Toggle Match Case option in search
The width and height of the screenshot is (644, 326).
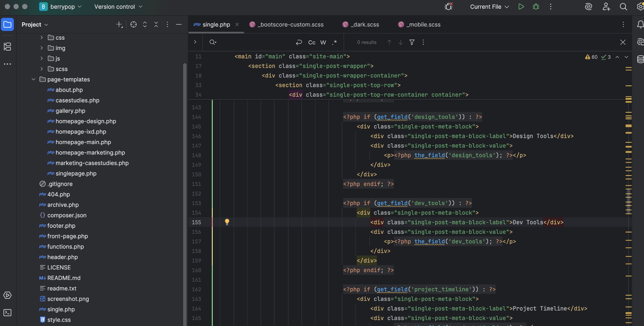(312, 42)
